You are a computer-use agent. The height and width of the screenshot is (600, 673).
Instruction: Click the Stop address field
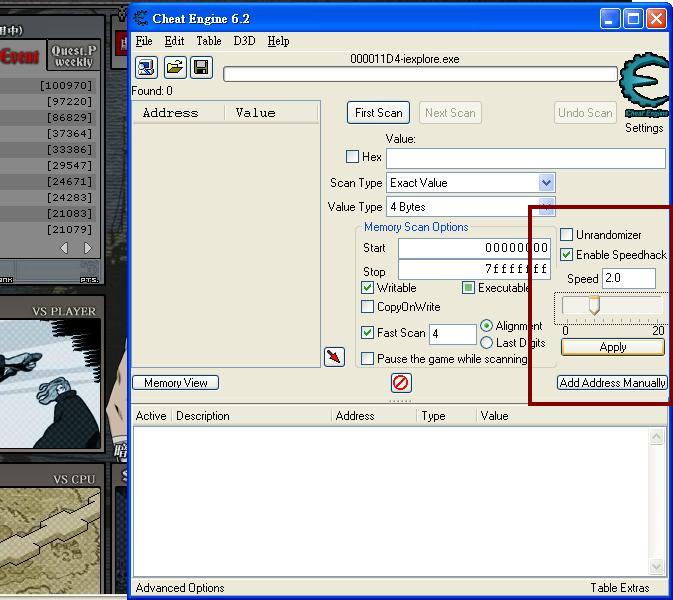(x=474, y=270)
